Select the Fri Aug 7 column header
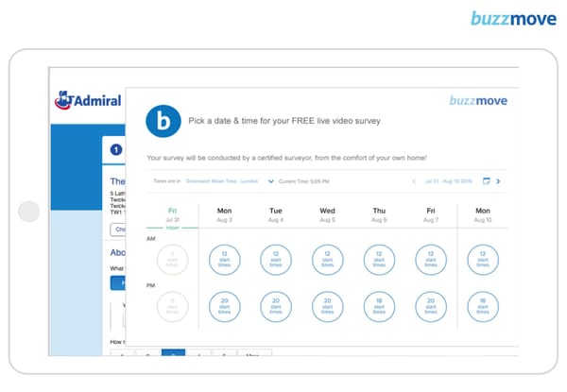Image resolution: width=567 pixels, height=392 pixels. coord(430,214)
